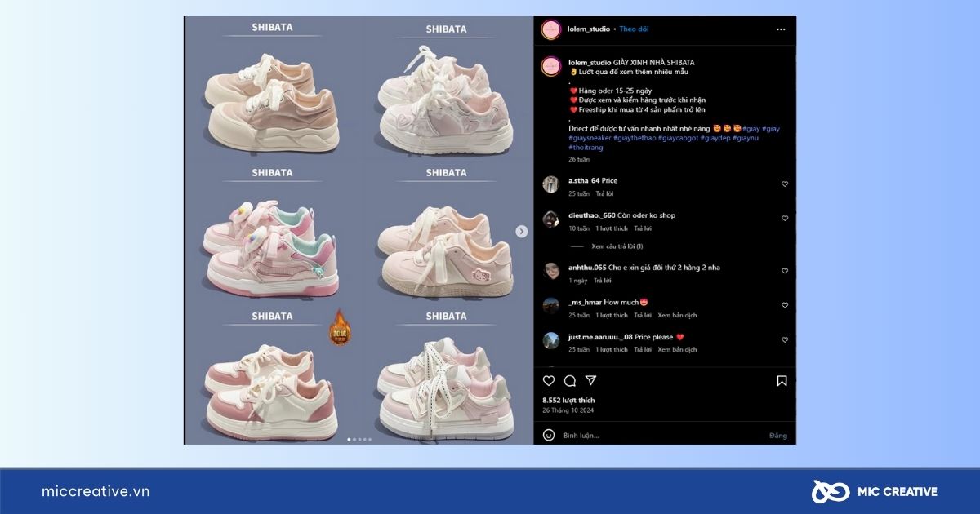Expand Xem câu trả lời (1) replies
The width and height of the screenshot is (980, 514).
click(x=617, y=246)
